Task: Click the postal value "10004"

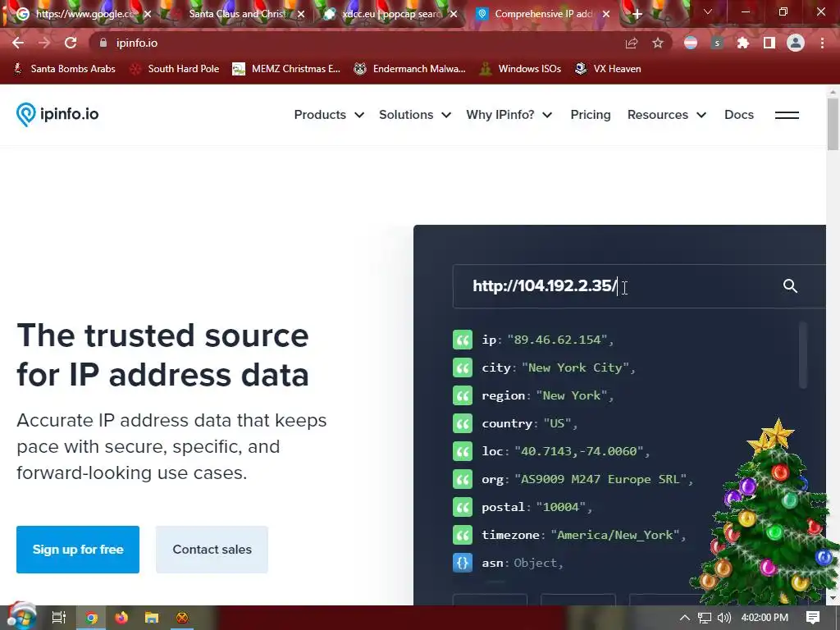Action: pyautogui.click(x=561, y=507)
